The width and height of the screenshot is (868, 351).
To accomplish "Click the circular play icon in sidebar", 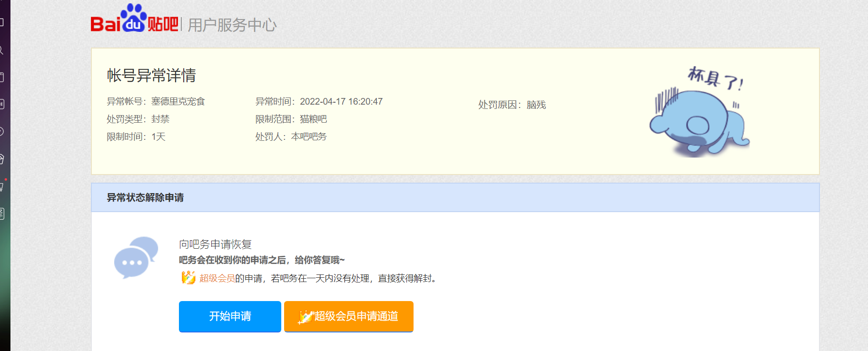I will [2, 132].
